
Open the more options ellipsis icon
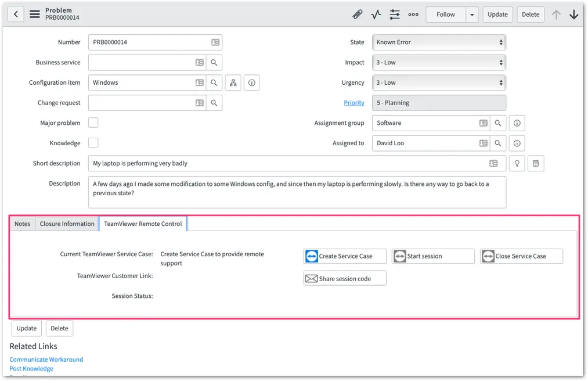point(413,15)
